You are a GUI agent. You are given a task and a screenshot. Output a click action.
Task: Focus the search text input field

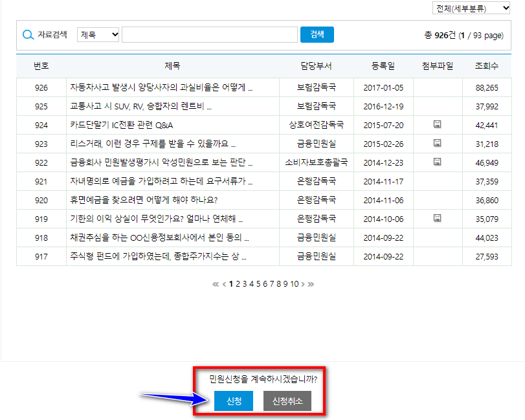click(210, 35)
